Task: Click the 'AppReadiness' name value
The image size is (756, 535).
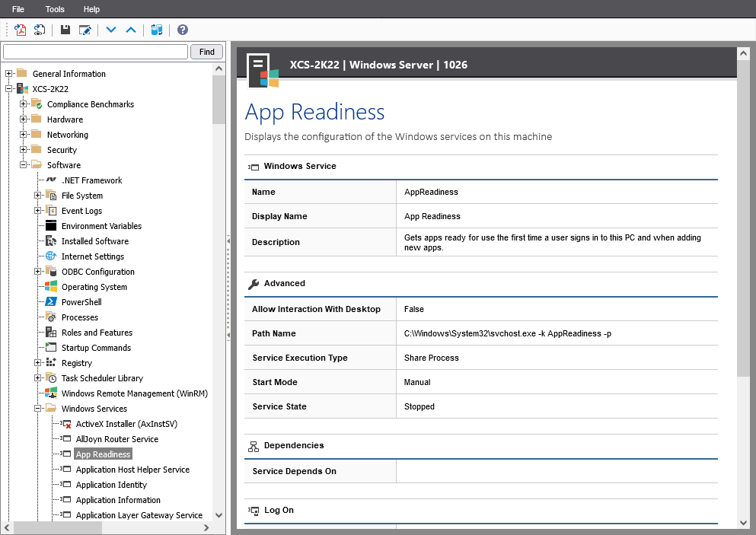Action: pos(431,192)
